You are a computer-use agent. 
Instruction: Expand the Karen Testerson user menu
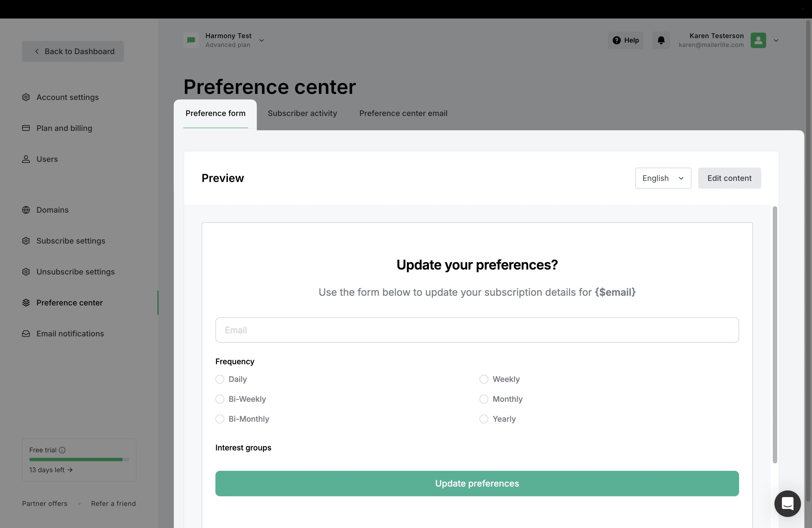pyautogui.click(x=776, y=40)
